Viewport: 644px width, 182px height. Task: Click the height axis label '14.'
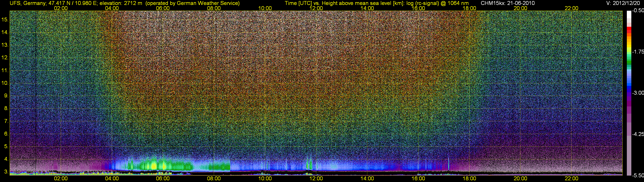[x=5, y=32]
